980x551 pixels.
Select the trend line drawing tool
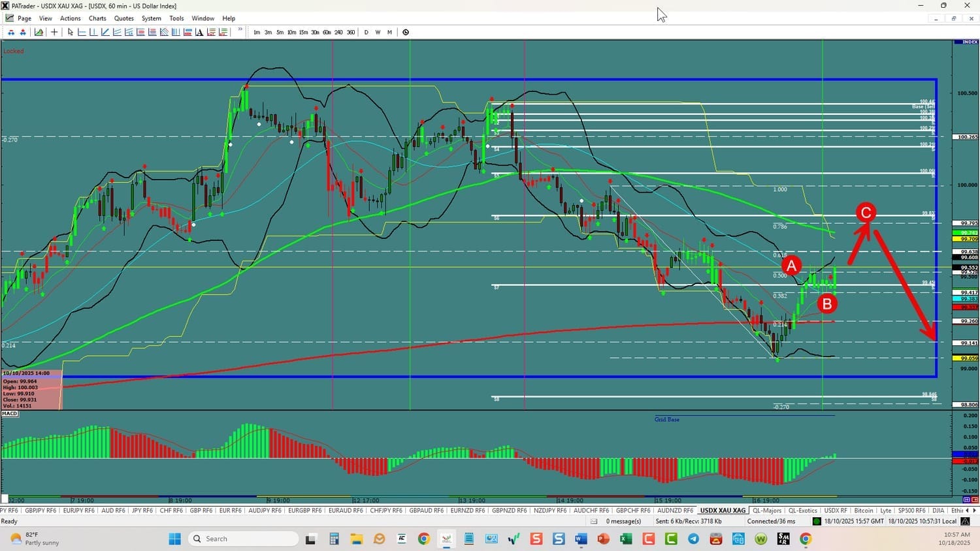105,32
